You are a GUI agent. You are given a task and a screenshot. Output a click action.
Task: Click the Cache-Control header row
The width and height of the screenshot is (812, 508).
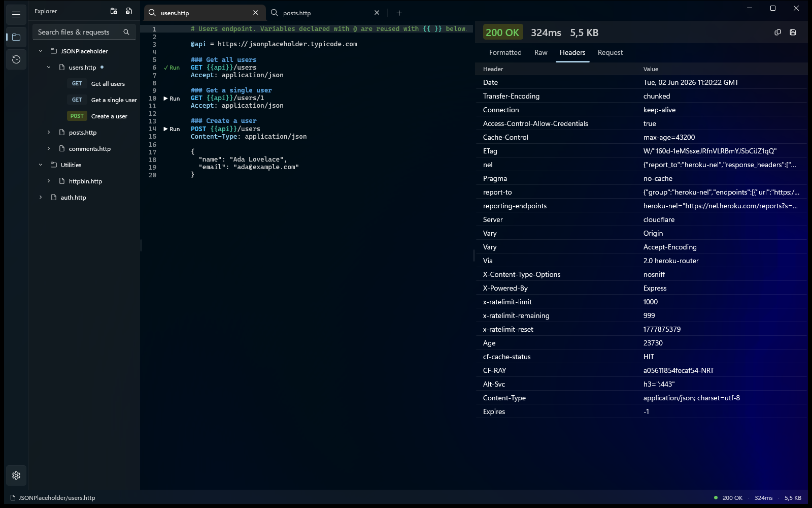tap(641, 137)
